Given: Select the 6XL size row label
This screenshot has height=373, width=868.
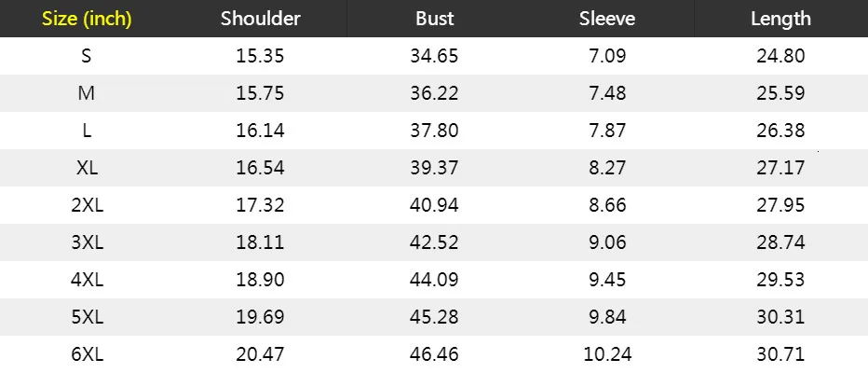Looking at the screenshot, I should [87, 354].
